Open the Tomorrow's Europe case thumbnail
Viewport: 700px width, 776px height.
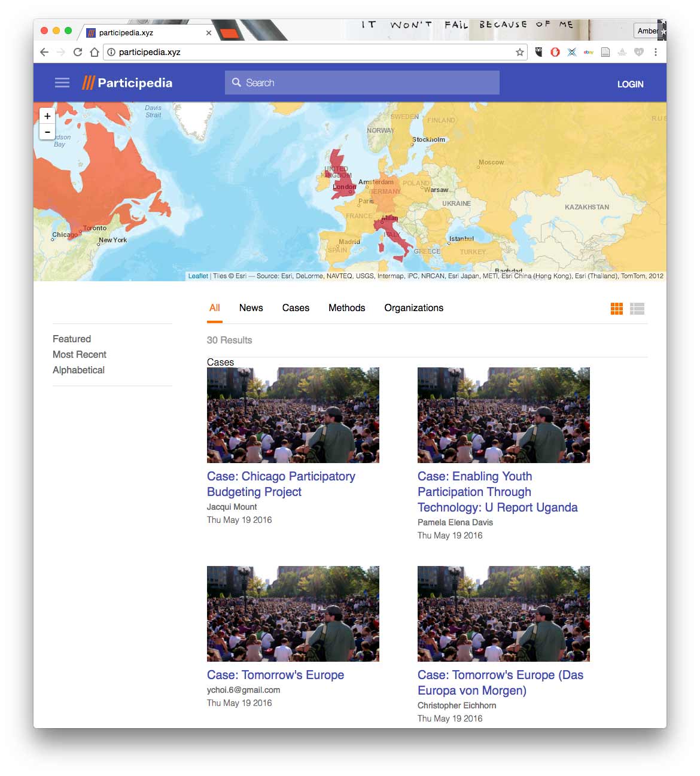[293, 613]
